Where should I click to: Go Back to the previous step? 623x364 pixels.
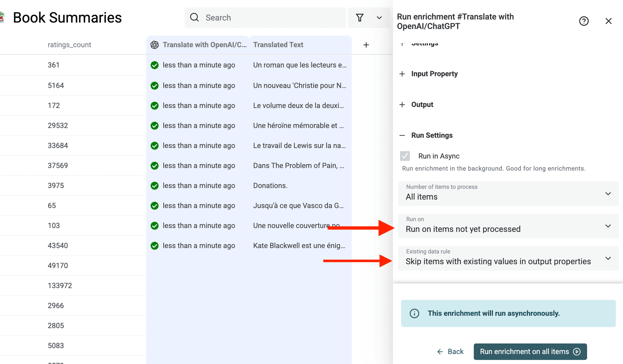(x=450, y=352)
